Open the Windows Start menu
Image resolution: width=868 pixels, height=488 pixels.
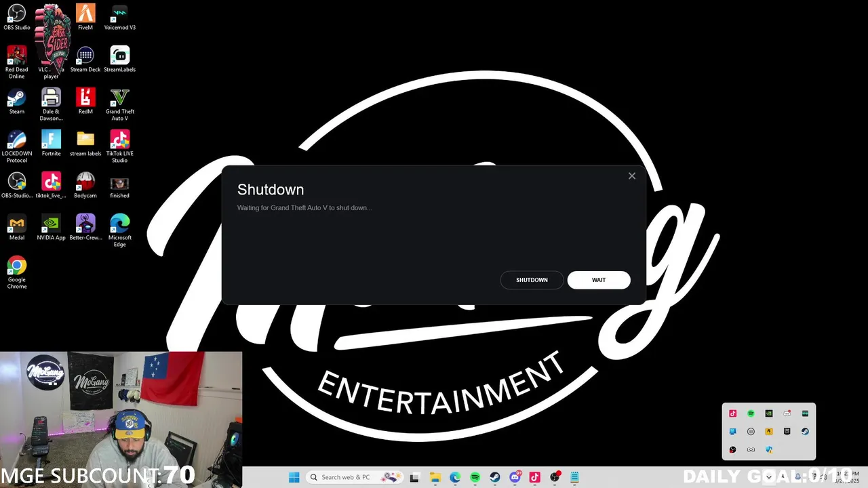(x=294, y=477)
